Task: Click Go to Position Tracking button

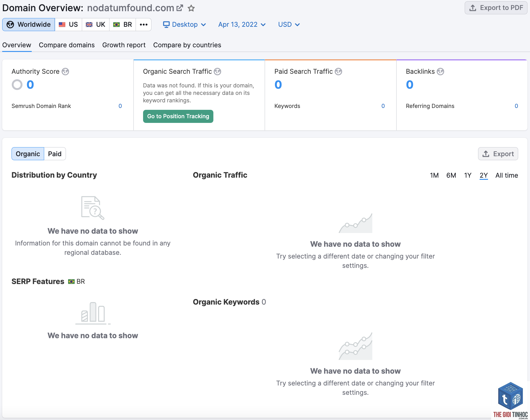Action: pos(178,116)
